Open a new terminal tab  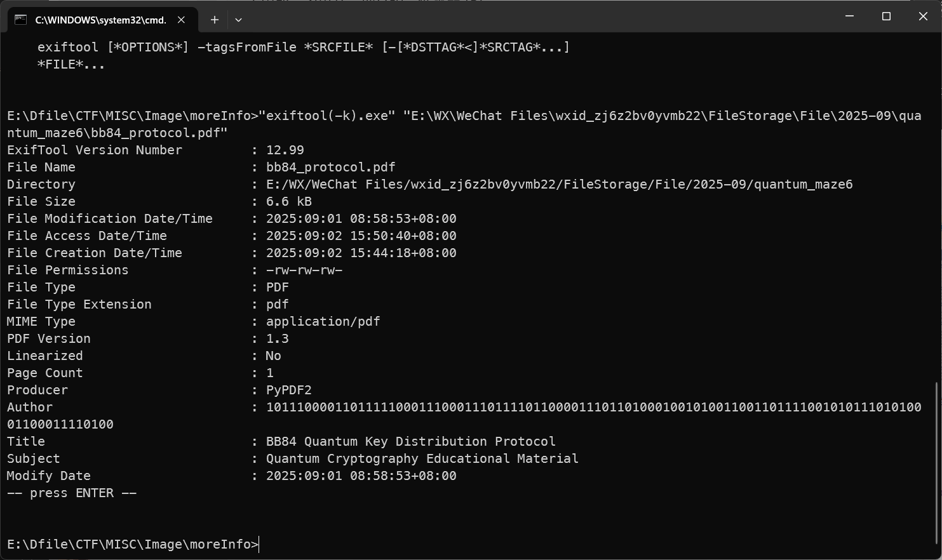point(215,20)
